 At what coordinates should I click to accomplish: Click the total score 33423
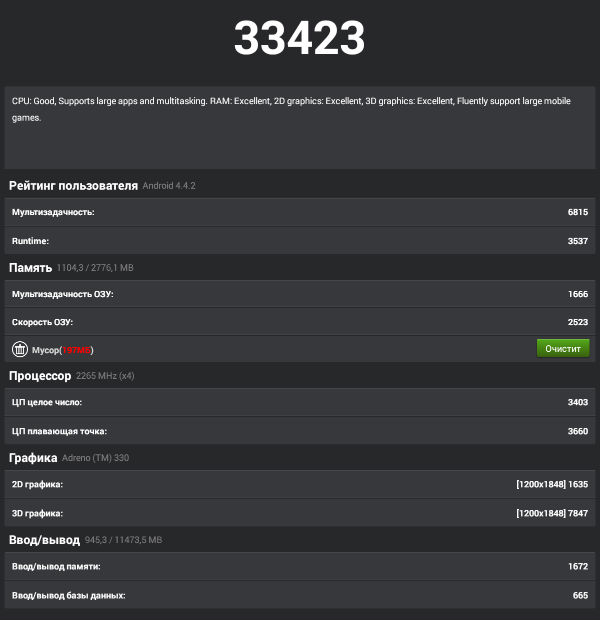pyautogui.click(x=299, y=38)
